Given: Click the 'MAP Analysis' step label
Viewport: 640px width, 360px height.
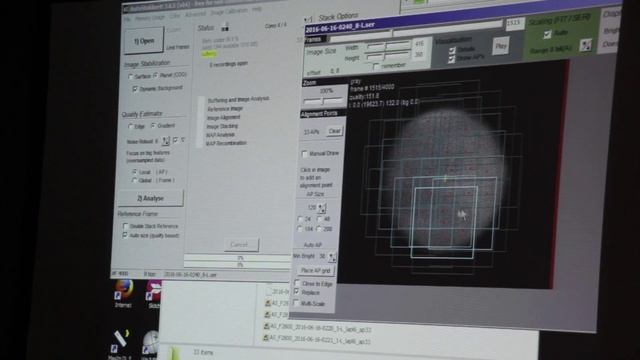Looking at the screenshot, I should pos(220,135).
